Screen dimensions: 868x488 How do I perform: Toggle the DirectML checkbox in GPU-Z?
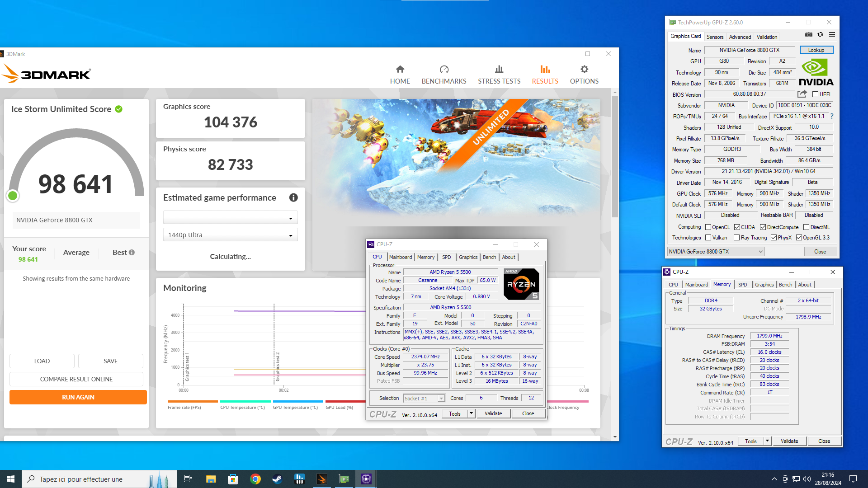(x=806, y=227)
